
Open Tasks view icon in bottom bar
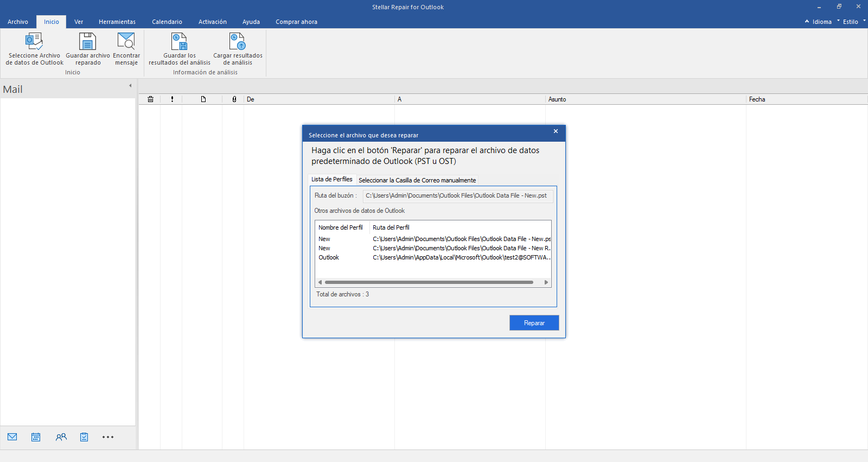[x=84, y=437]
